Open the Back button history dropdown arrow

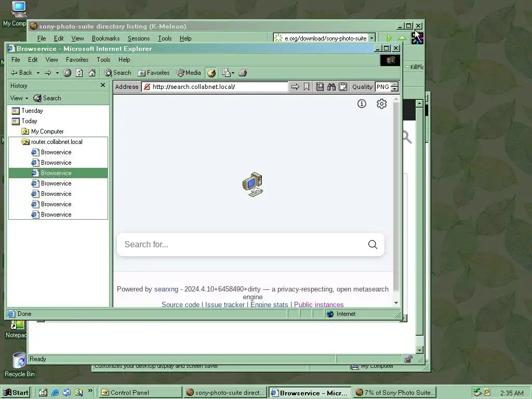click(x=38, y=73)
